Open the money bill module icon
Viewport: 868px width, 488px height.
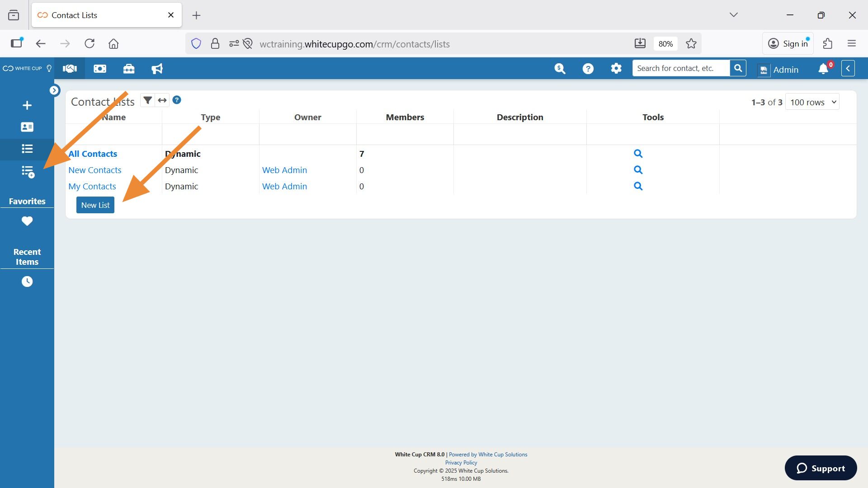pyautogui.click(x=100, y=69)
